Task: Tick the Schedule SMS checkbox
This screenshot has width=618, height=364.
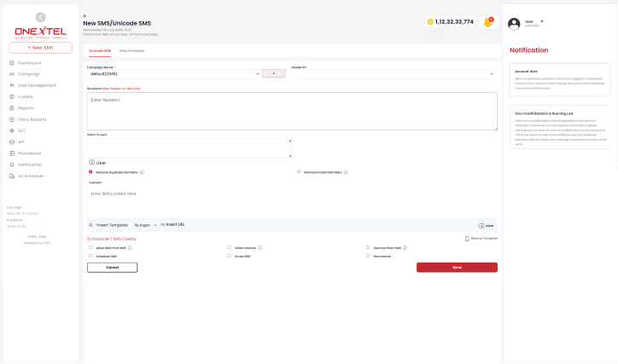Action: [x=90, y=256]
